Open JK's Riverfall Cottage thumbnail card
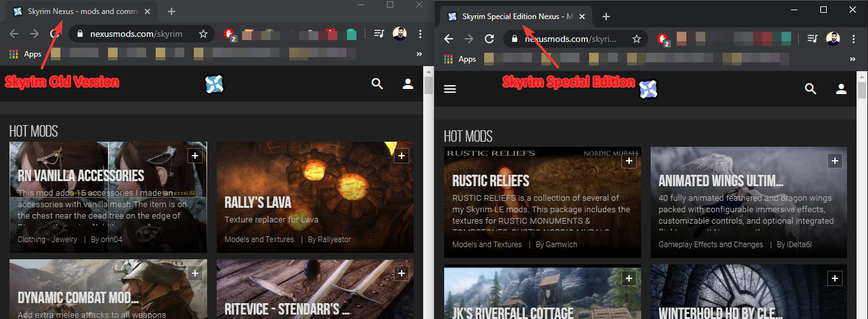Viewport: 868px width, 319px height. click(542, 292)
